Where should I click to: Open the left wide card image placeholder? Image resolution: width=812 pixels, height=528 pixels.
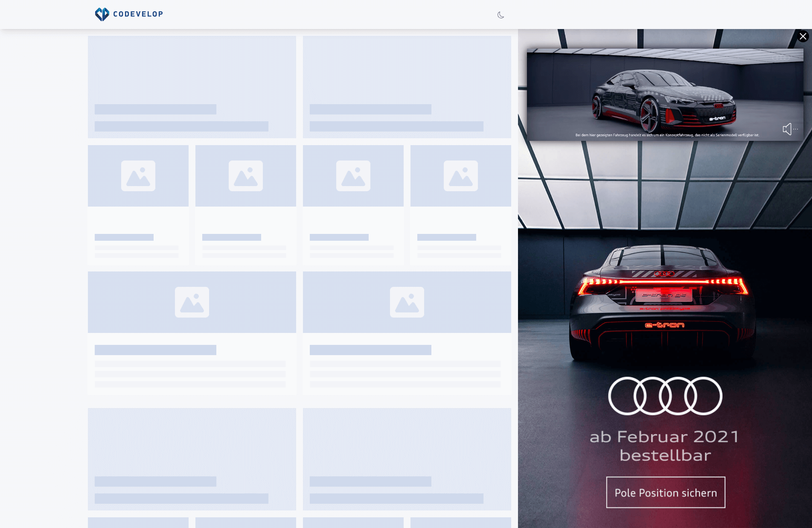pyautogui.click(x=192, y=302)
